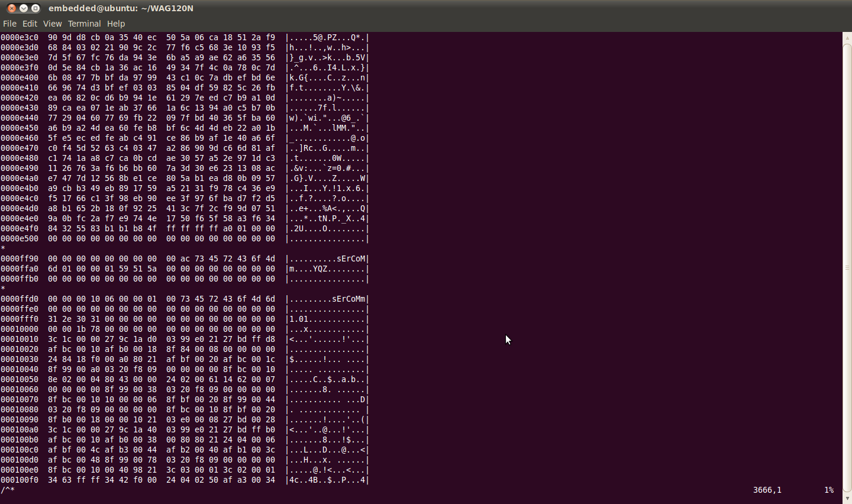The image size is (852, 504).
Task: Open the File menu
Action: [9, 24]
